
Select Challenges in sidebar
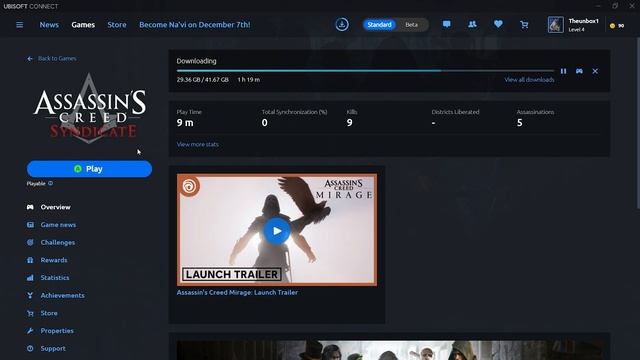coord(58,242)
